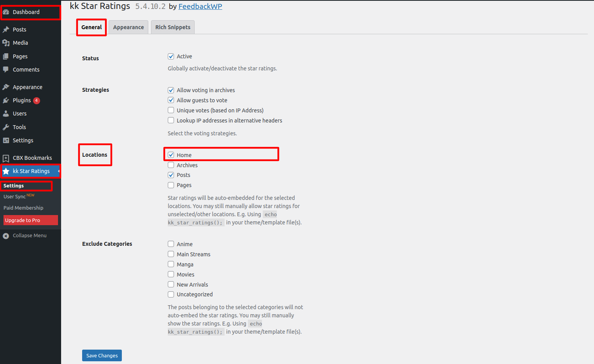Click the CBX Bookmarks icon
The height and width of the screenshot is (364, 594).
tap(6, 158)
